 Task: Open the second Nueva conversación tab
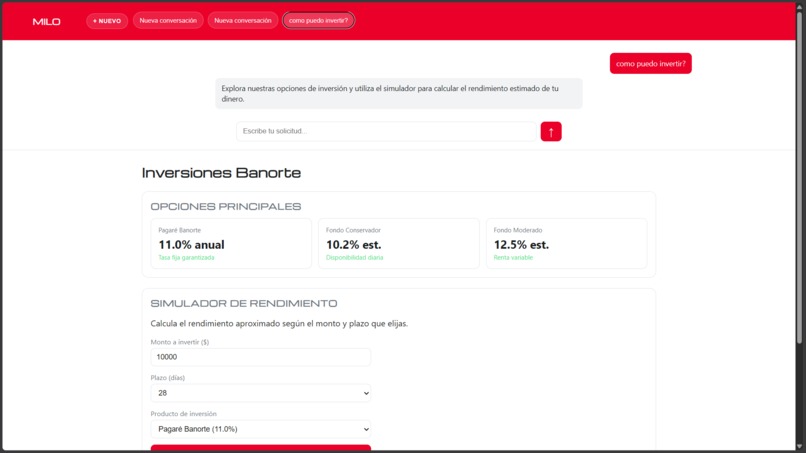pyautogui.click(x=243, y=21)
